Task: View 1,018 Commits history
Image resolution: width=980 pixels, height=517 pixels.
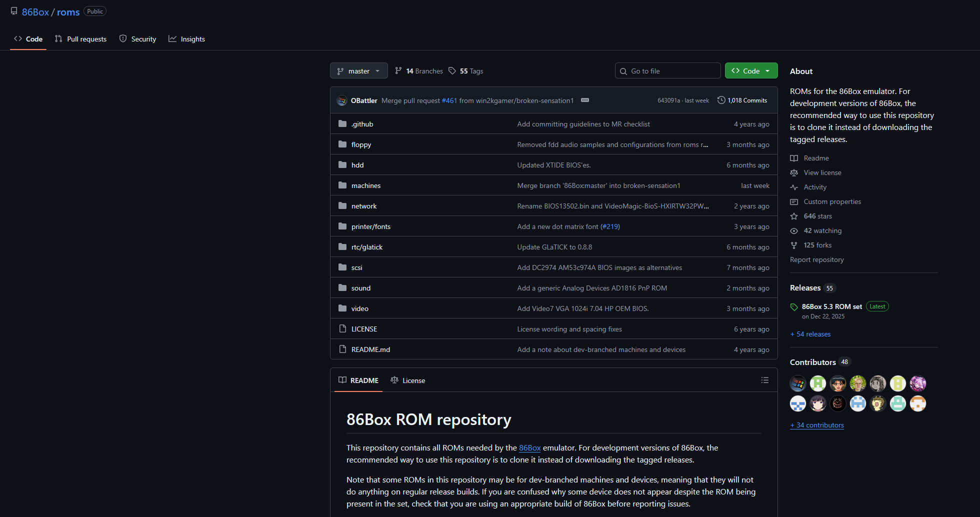Action: click(x=742, y=100)
